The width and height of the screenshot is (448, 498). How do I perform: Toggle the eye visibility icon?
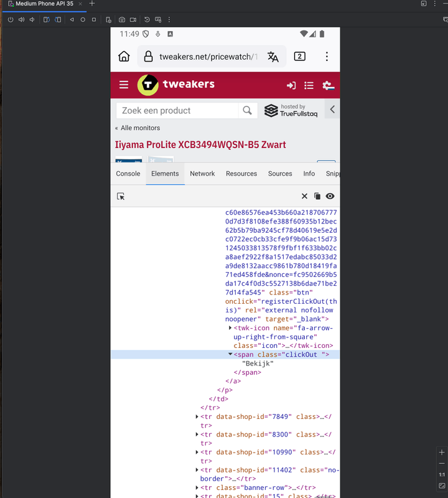pos(330,196)
